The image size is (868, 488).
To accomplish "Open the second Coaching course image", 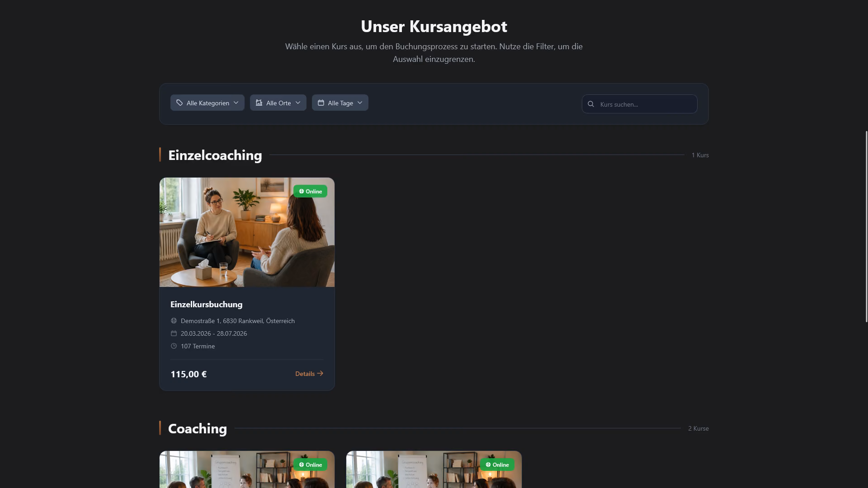I will click(434, 469).
